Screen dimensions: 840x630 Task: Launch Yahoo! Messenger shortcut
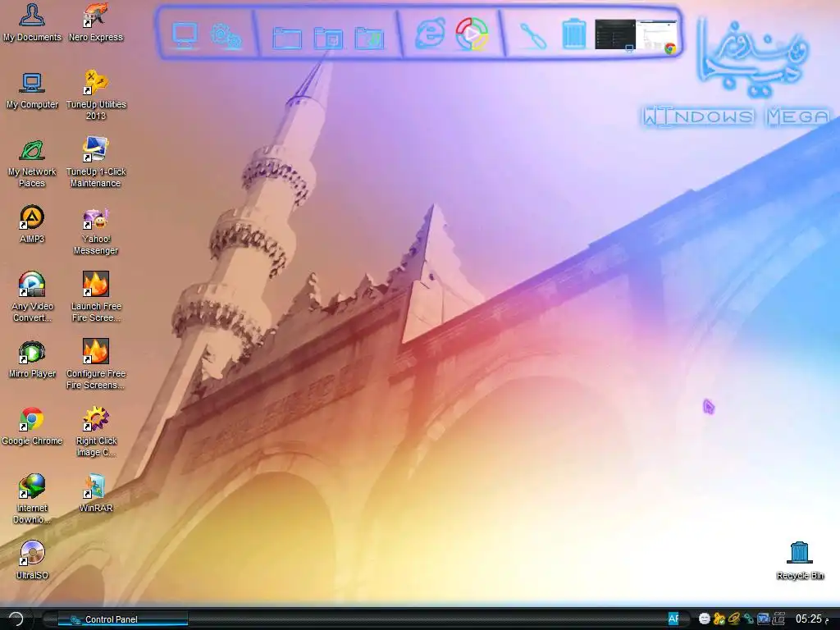tap(96, 231)
